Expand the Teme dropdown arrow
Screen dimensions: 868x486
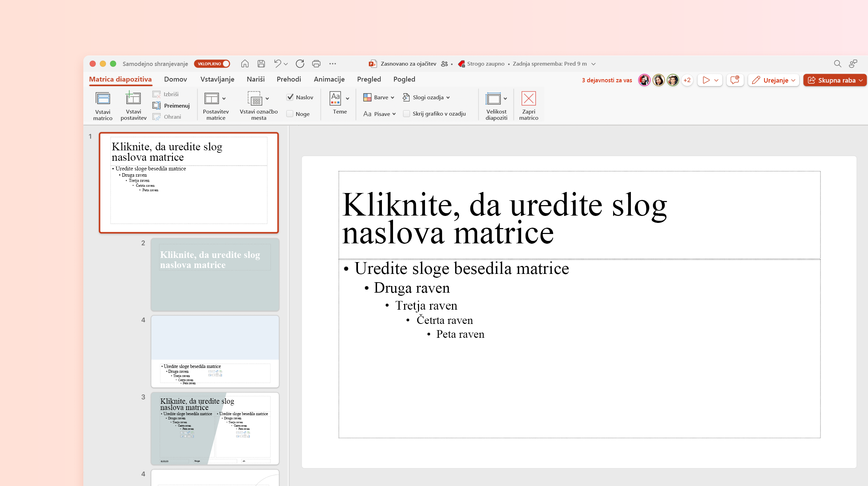pyautogui.click(x=348, y=99)
